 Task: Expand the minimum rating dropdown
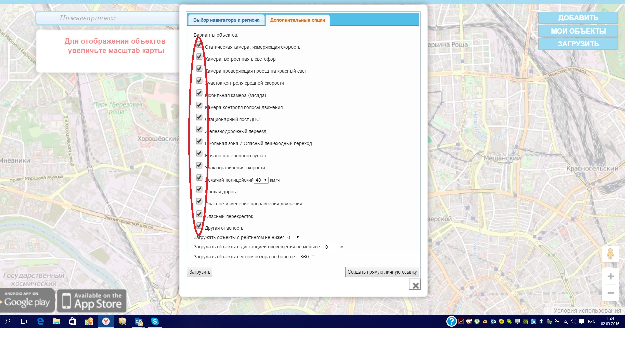pyautogui.click(x=293, y=237)
